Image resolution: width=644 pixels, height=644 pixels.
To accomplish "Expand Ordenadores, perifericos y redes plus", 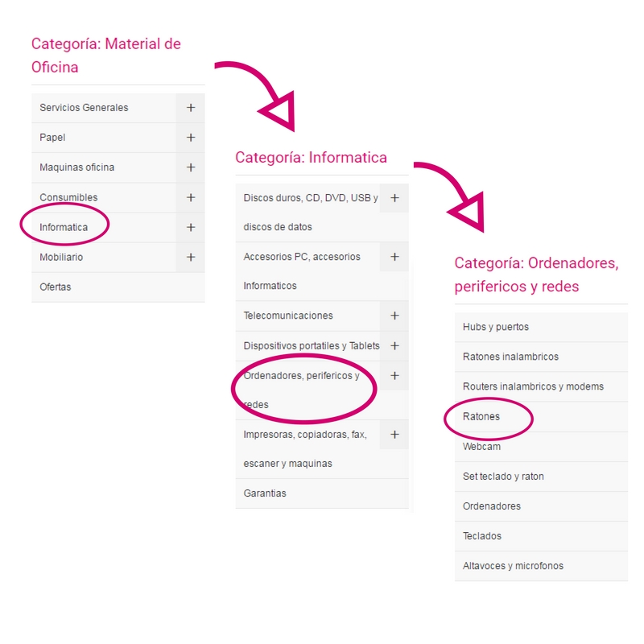I will click(394, 375).
